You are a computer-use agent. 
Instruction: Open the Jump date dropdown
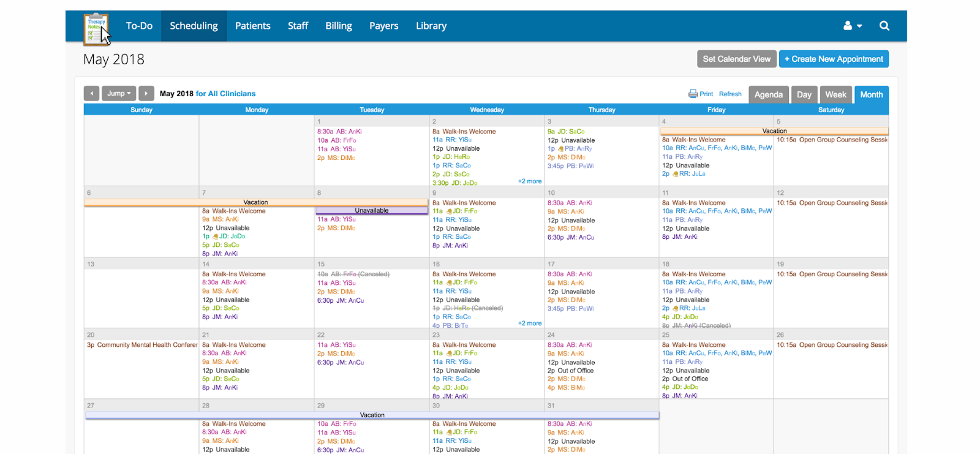[119, 93]
